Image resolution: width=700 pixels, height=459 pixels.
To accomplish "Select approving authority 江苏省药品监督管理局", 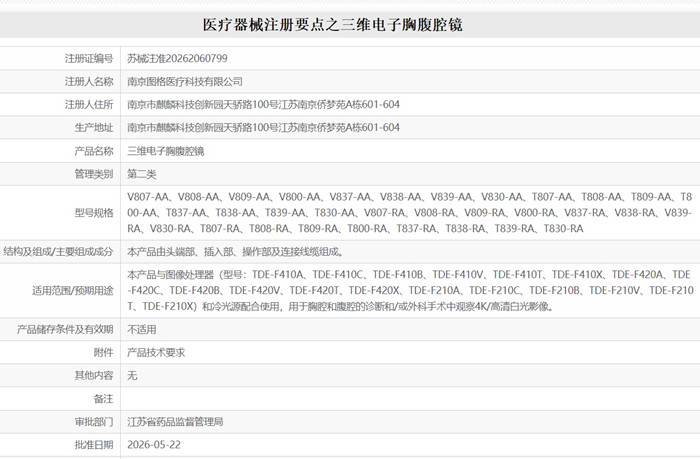I will click(x=175, y=421).
